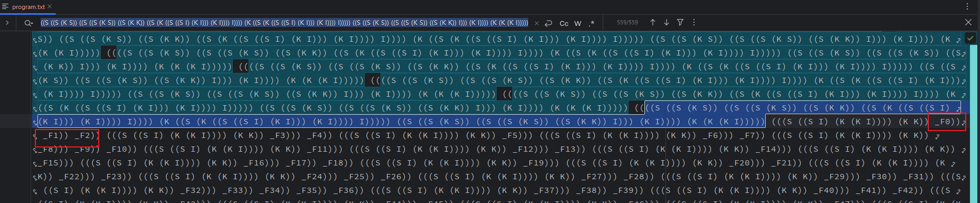Open find bar more options menu
980x203 pixels.
tap(694, 22)
